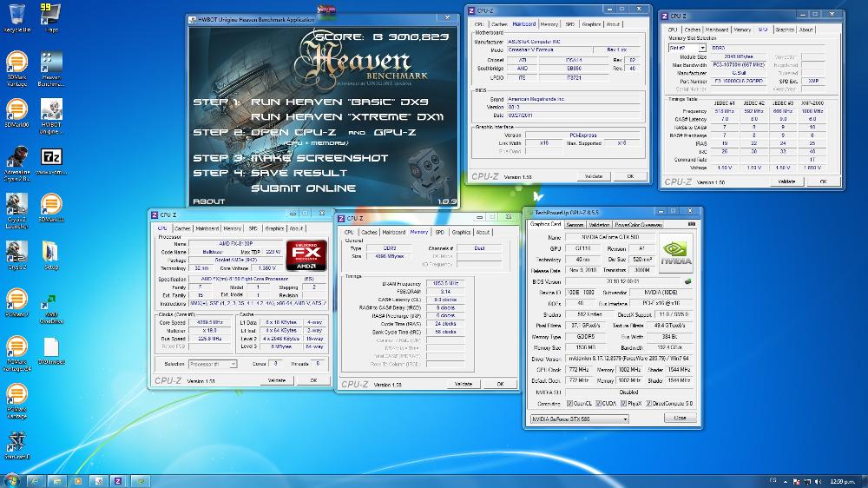
Task: Select the PCMark Vantage x64 shortcut
Action: (16, 353)
